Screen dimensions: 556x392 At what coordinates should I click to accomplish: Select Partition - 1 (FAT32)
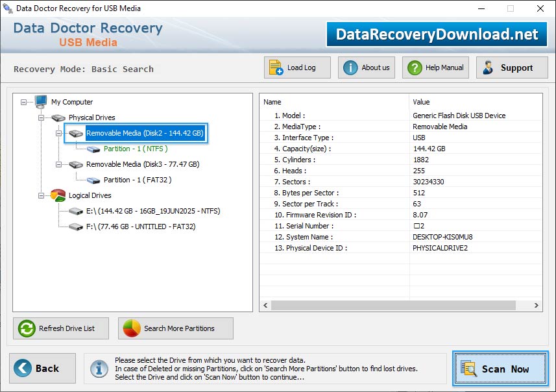pos(138,180)
